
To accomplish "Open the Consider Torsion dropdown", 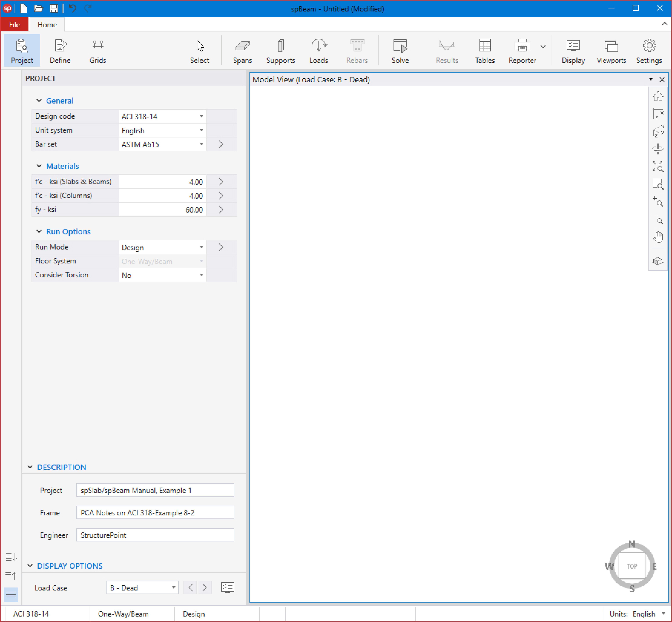I will pos(201,275).
